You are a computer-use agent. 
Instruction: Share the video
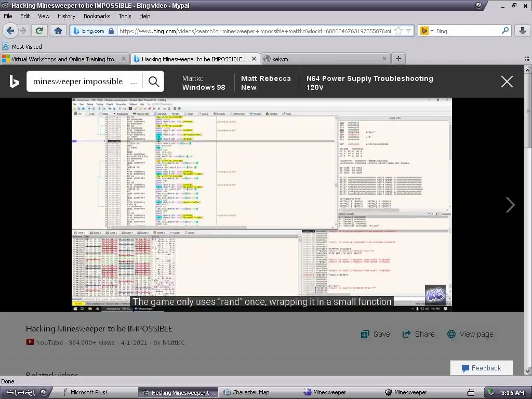click(418, 334)
